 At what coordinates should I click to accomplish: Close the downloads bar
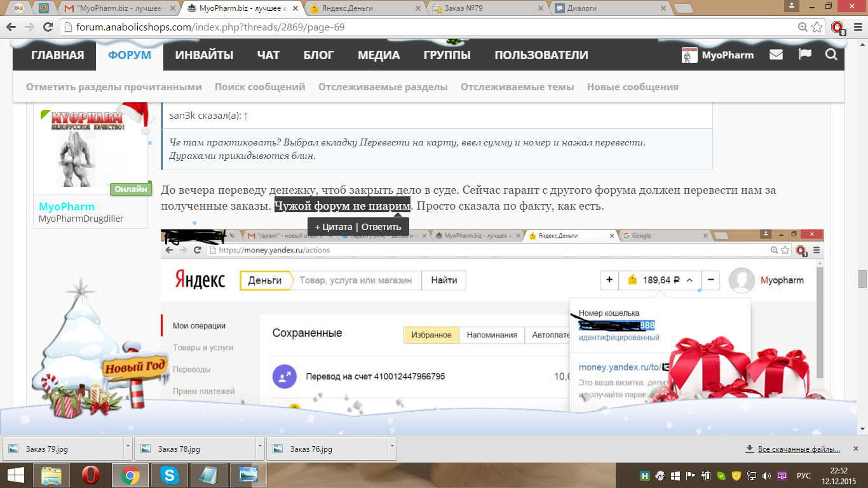[x=857, y=449]
